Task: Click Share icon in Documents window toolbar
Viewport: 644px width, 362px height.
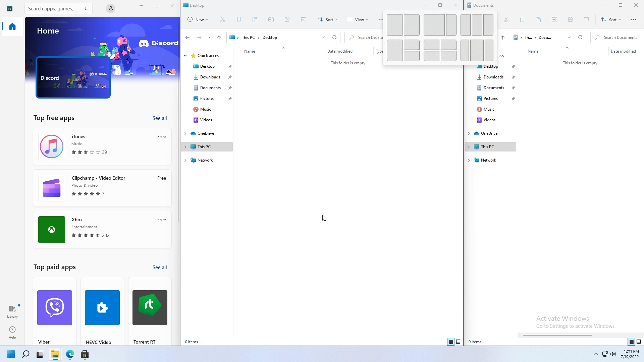Action: coord(571,19)
